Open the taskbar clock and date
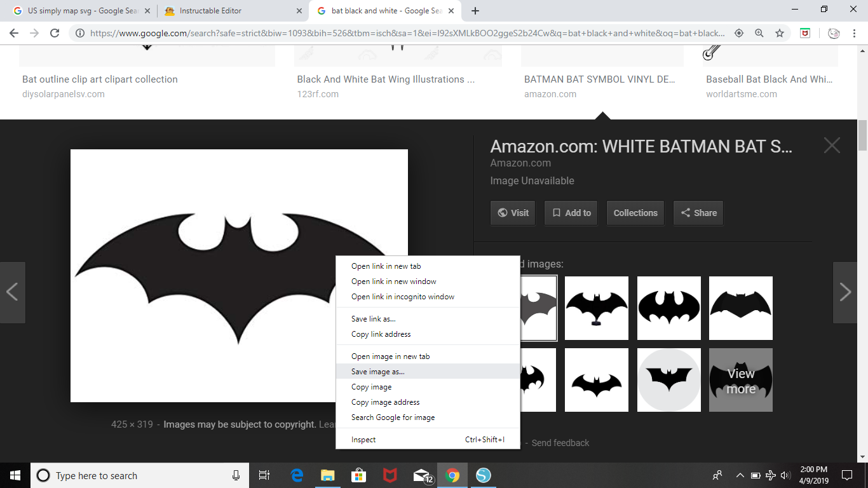The width and height of the screenshot is (868, 488). coord(813,475)
